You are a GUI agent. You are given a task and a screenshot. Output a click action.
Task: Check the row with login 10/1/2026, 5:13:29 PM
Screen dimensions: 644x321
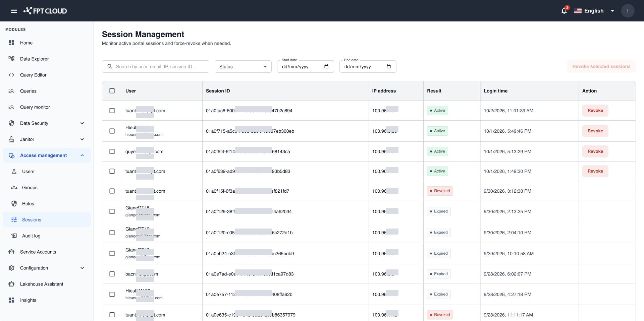point(112,151)
